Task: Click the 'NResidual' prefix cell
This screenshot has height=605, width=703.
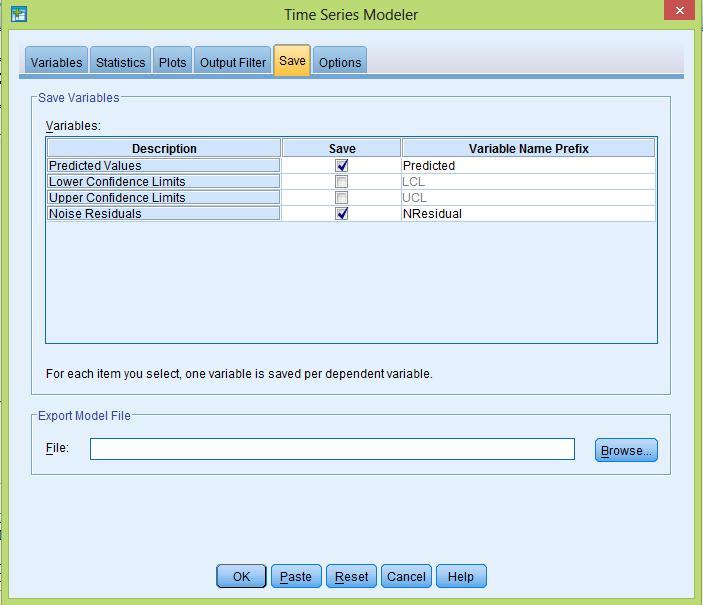Action: (x=529, y=213)
